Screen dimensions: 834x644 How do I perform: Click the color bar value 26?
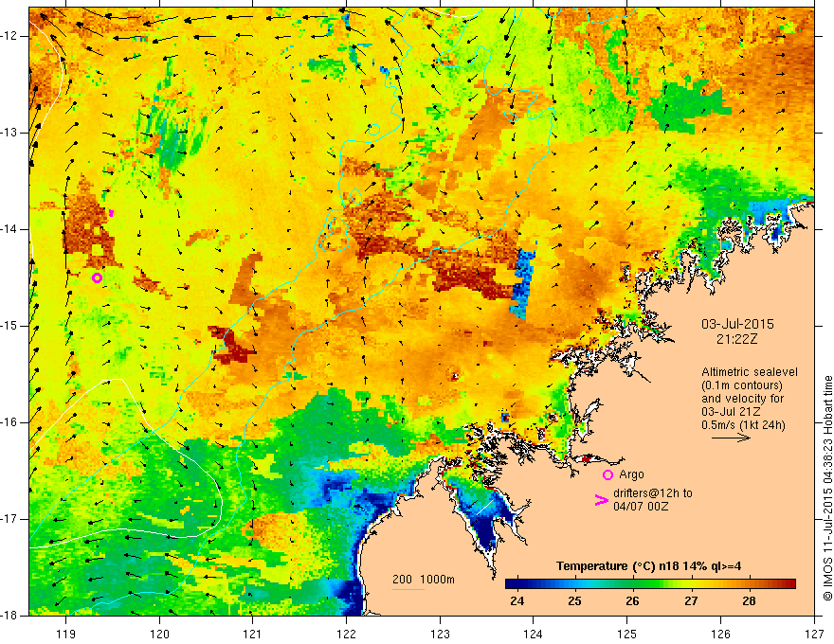pyautogui.click(x=632, y=601)
